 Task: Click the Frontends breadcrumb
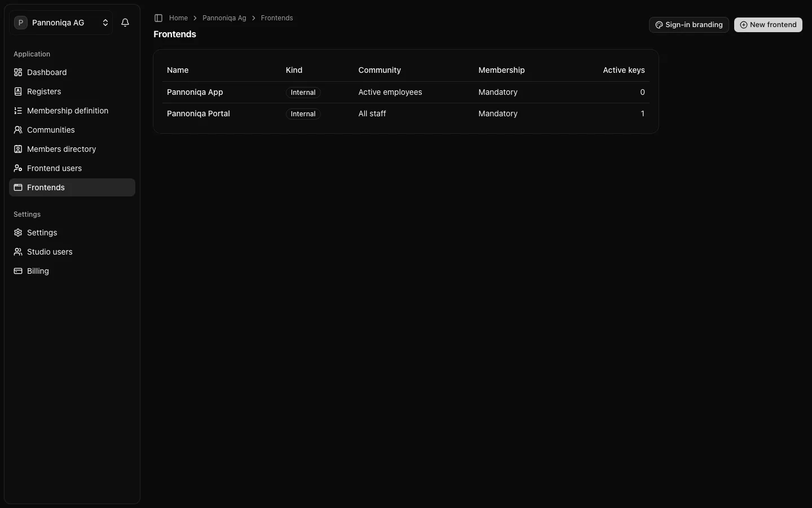pos(277,18)
